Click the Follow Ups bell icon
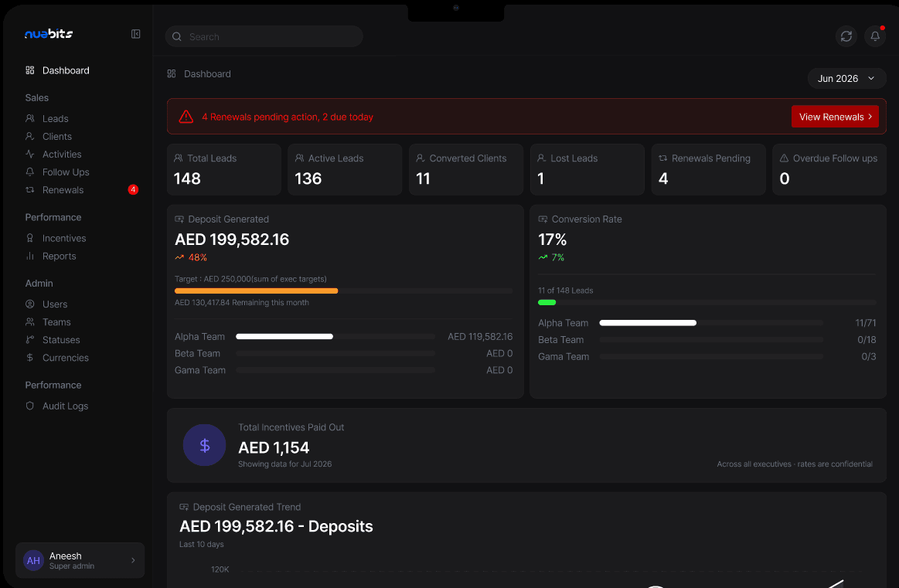 click(x=30, y=172)
